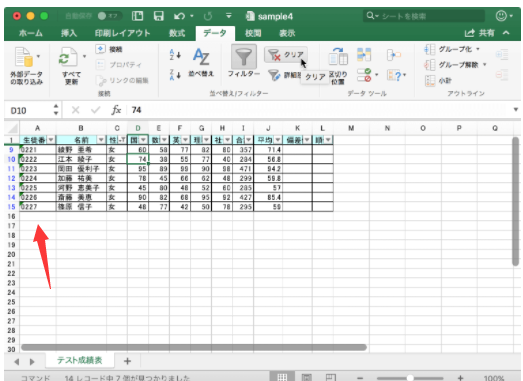Open the What-If Analysis icon
Screen dimensions: 523x381
click(394, 75)
